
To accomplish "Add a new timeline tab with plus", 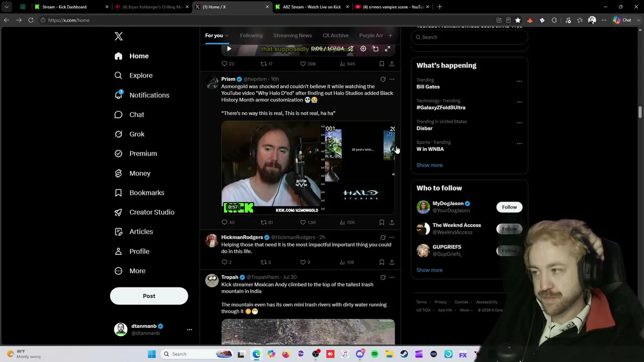I will click(390, 35).
